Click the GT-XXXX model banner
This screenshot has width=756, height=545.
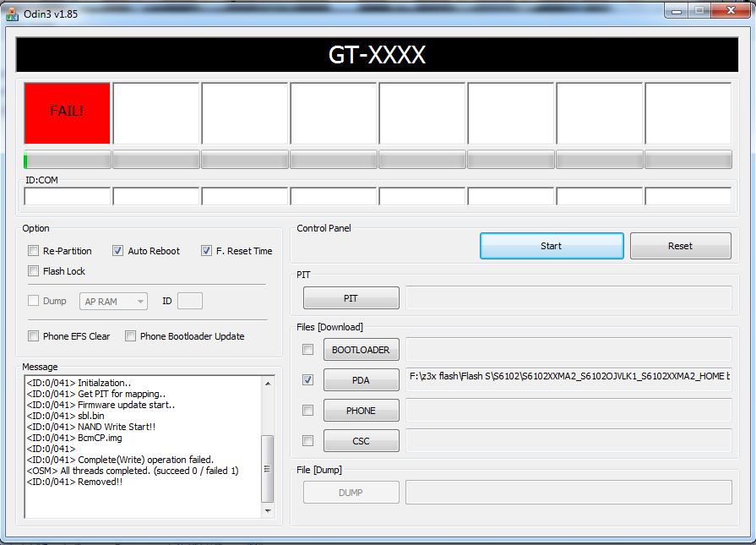coord(377,54)
